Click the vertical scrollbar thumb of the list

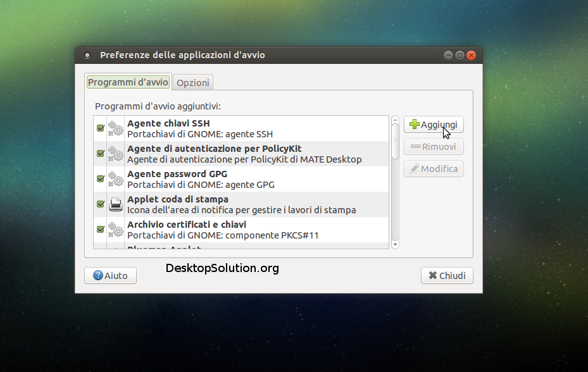point(395,141)
